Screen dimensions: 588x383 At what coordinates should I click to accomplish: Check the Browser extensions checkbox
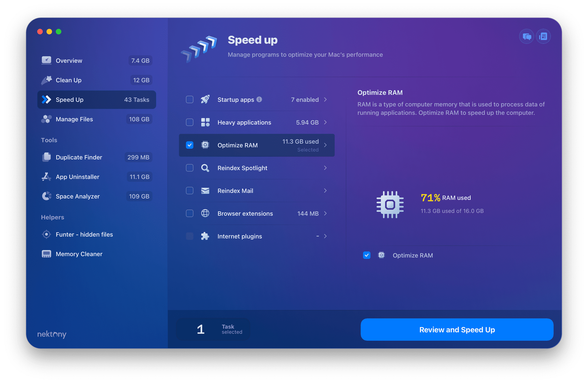[x=189, y=213]
